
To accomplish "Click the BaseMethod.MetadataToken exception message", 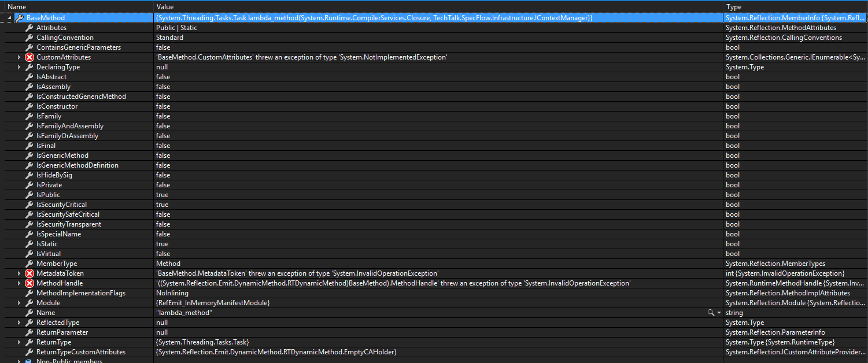I will click(x=297, y=273).
